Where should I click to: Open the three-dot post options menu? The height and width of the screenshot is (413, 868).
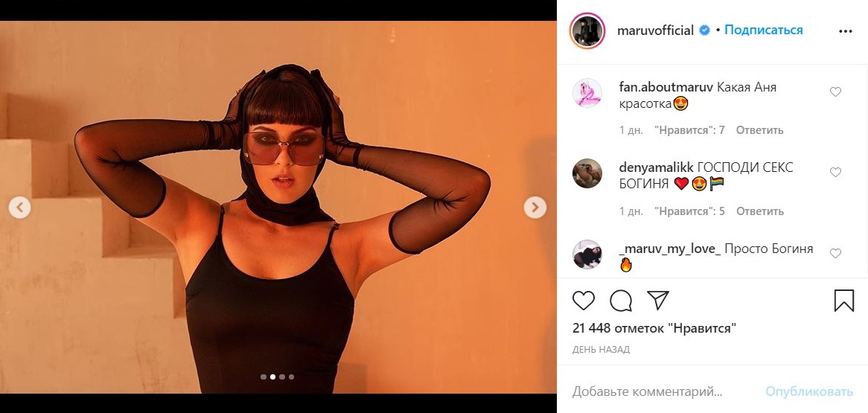tap(845, 31)
